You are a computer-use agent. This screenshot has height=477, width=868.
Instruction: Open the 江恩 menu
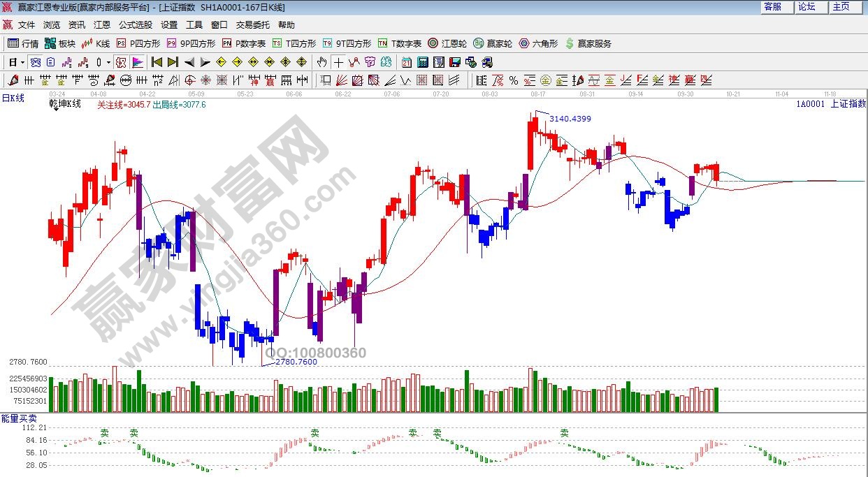102,24
